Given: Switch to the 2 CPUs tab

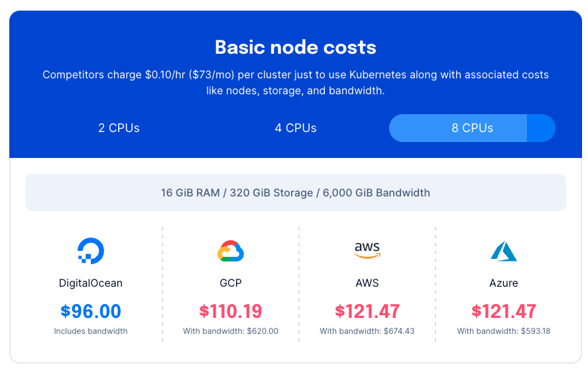Looking at the screenshot, I should (x=119, y=128).
